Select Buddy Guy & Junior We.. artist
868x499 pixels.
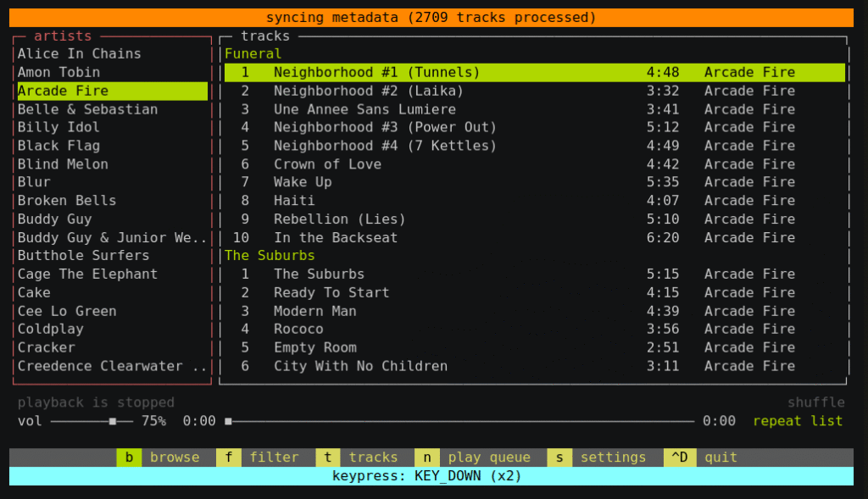click(113, 237)
